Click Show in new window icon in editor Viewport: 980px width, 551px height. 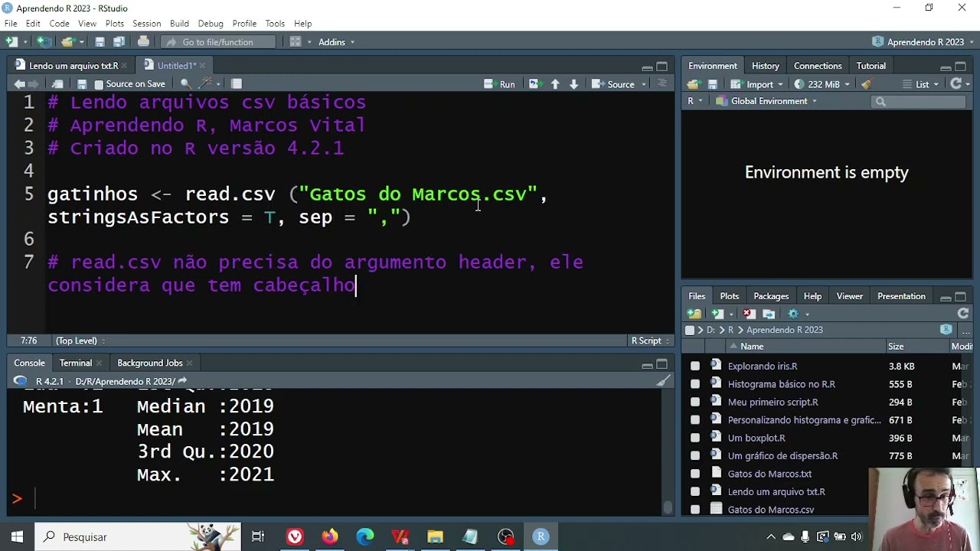(57, 84)
